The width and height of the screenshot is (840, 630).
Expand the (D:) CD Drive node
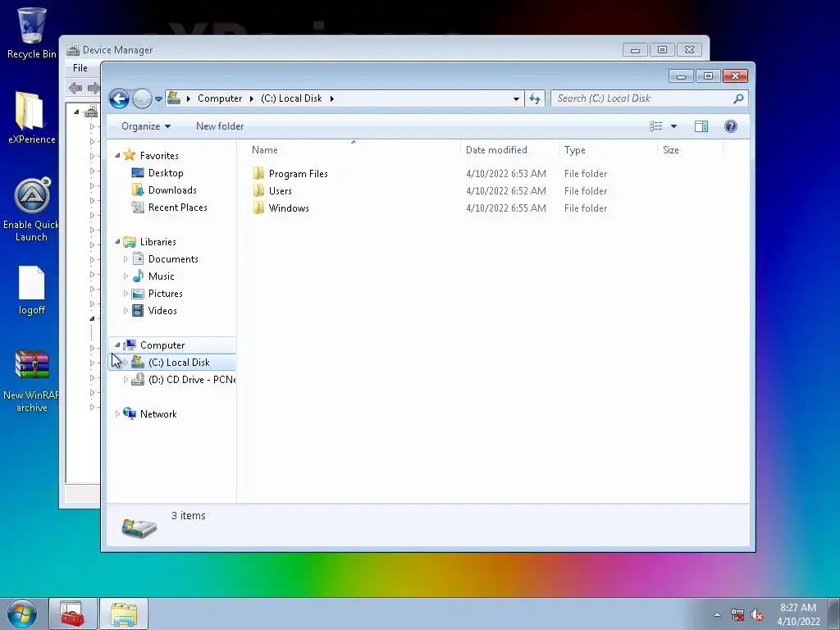[126, 380]
